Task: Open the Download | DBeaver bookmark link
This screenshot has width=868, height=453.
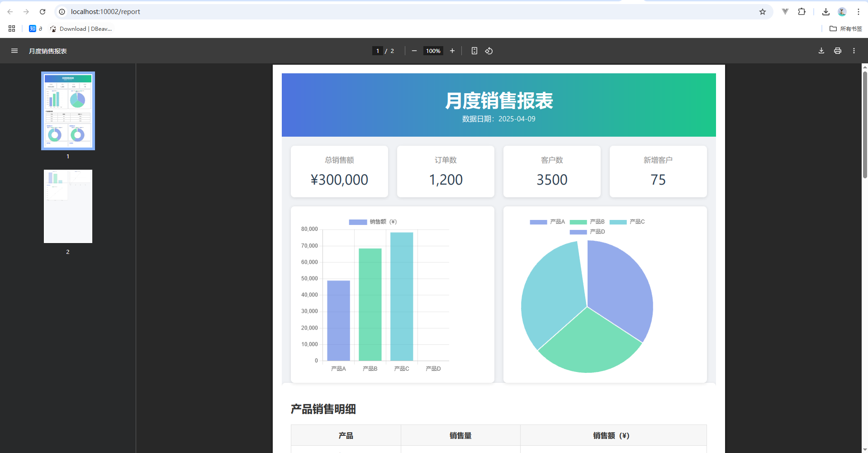Action: click(81, 29)
